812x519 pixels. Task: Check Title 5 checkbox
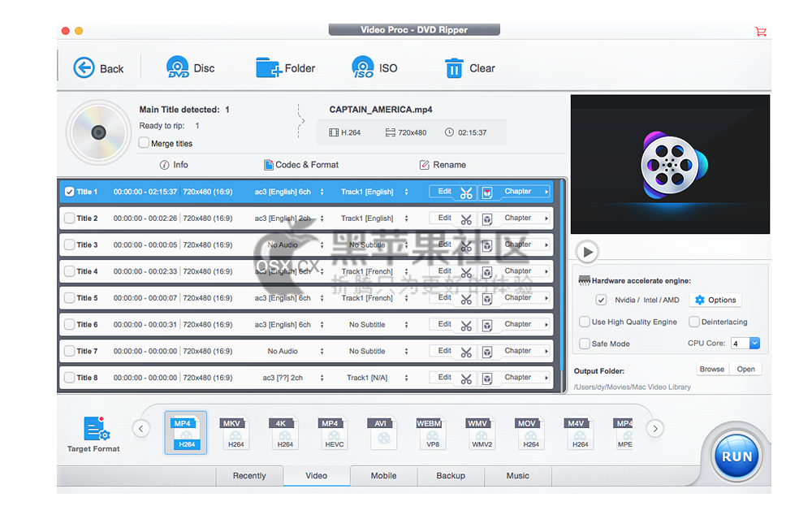pos(69,298)
